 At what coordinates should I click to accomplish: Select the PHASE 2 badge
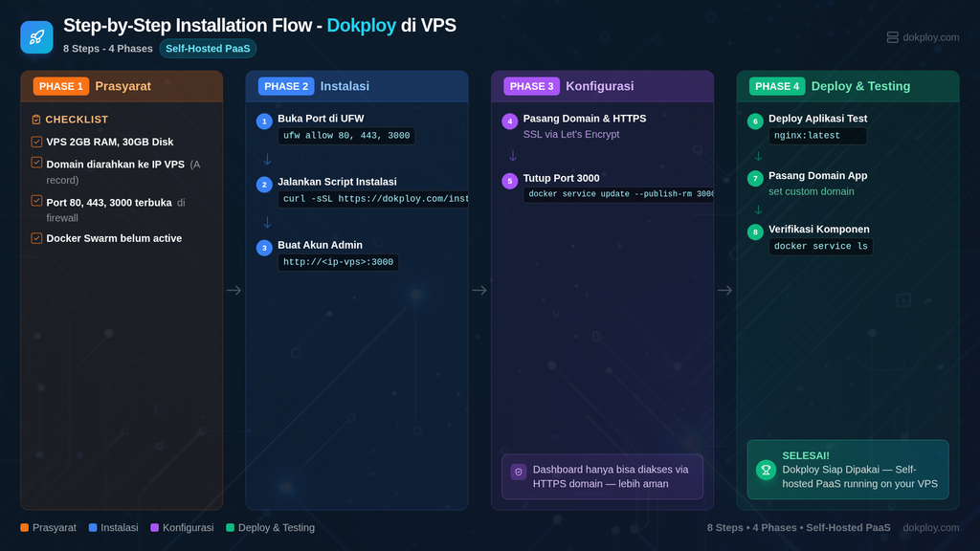tap(285, 86)
